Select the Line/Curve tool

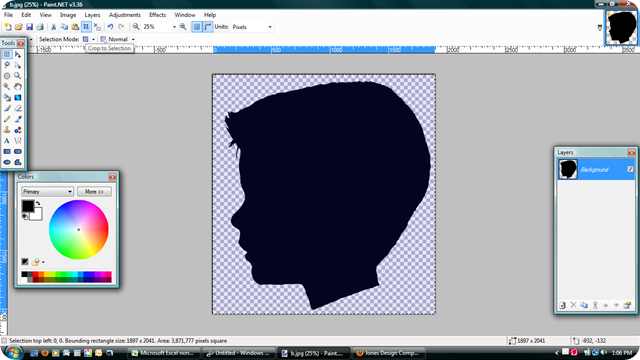18,141
